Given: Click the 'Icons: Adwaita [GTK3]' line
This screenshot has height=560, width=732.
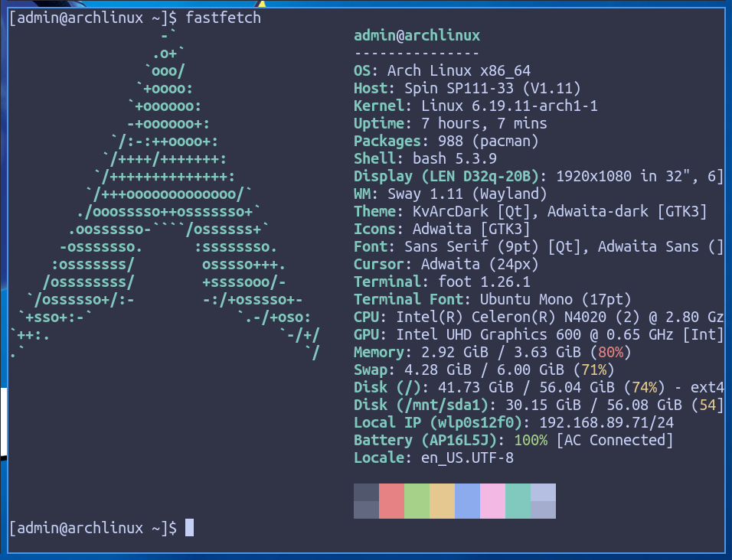Looking at the screenshot, I should [x=442, y=230].
